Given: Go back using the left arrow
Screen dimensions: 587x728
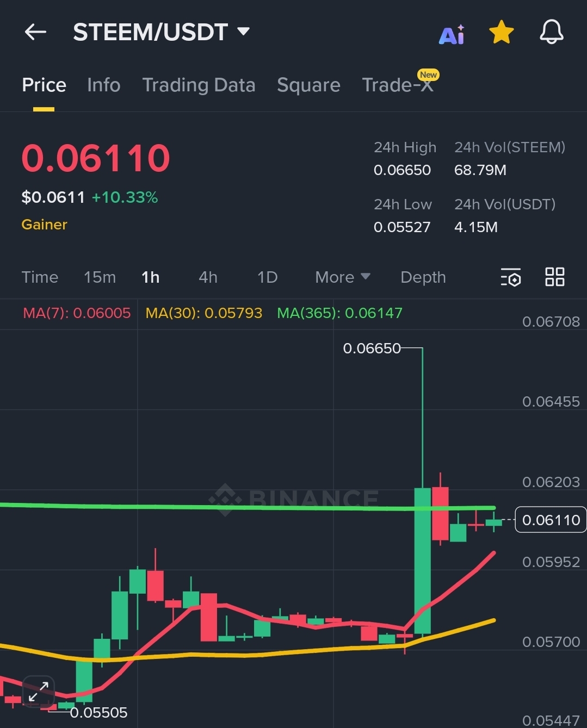Looking at the screenshot, I should click(x=35, y=32).
